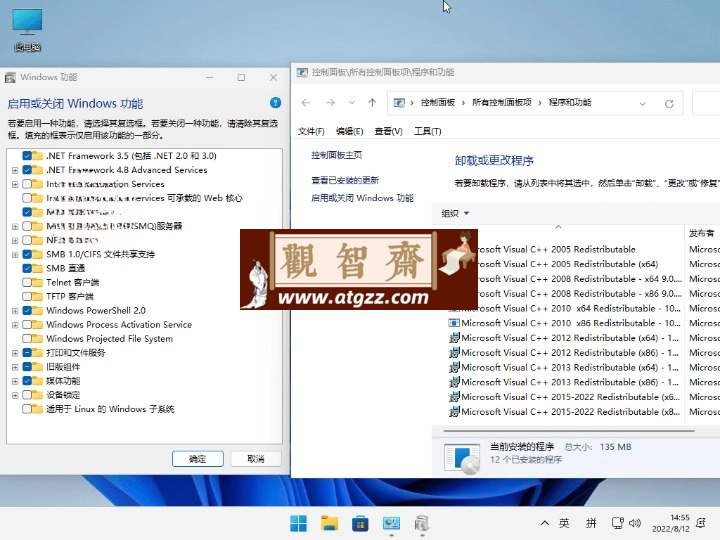Select icon of Visual C++ 2010 x86 Redistributable
Image resolution: width=720 pixels, height=540 pixels.
(x=454, y=323)
